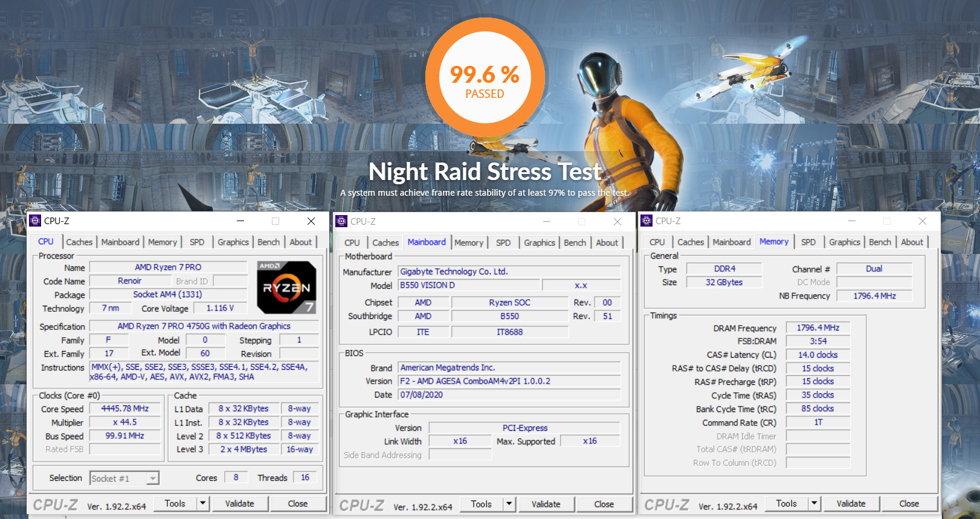980x519 pixels.
Task: Open Graphics tab in middle CPU-Z window
Action: coord(540,242)
